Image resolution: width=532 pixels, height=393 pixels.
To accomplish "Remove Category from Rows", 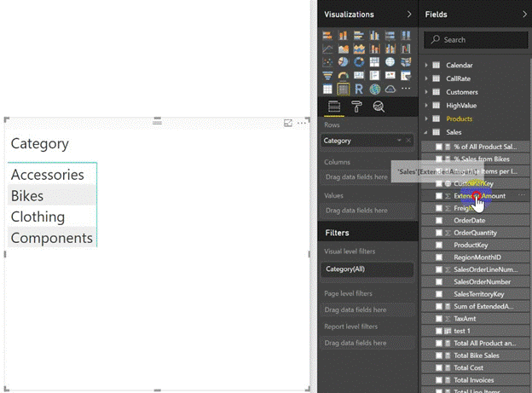I will click(x=408, y=140).
